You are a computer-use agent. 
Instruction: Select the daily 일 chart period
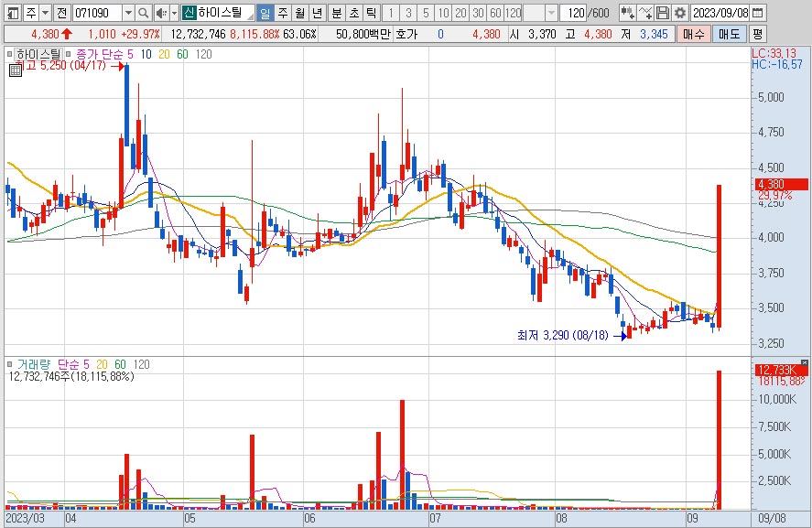tap(265, 13)
